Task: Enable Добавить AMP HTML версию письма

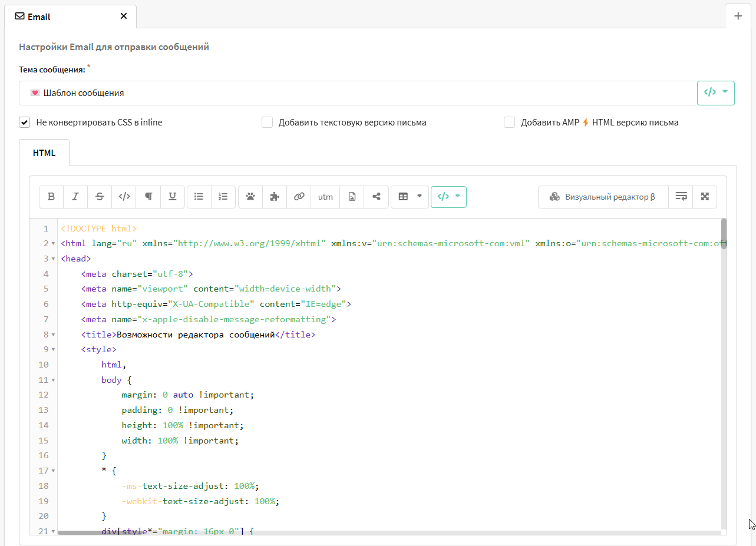Action: point(510,123)
